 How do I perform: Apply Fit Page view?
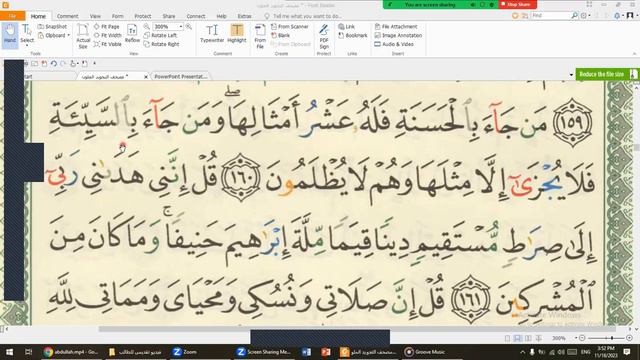click(107, 27)
